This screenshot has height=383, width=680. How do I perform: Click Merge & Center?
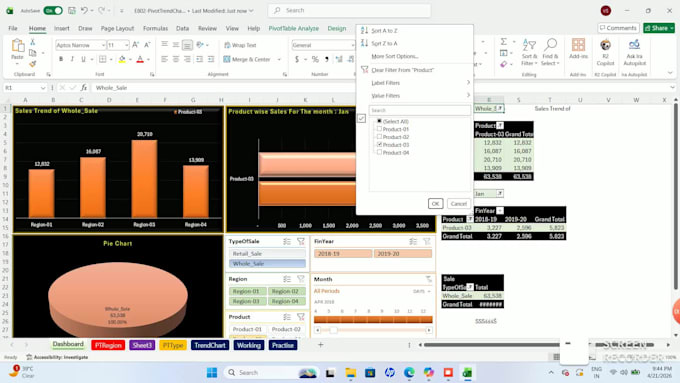(x=247, y=59)
